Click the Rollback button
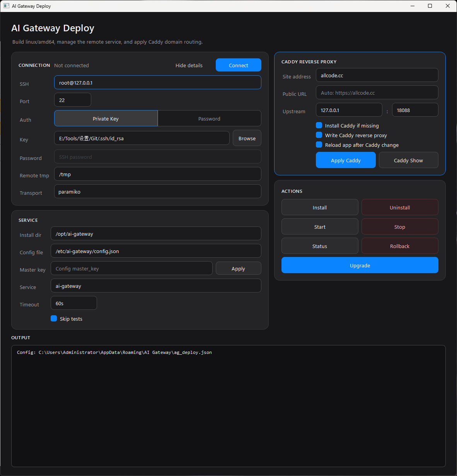 (x=400, y=246)
